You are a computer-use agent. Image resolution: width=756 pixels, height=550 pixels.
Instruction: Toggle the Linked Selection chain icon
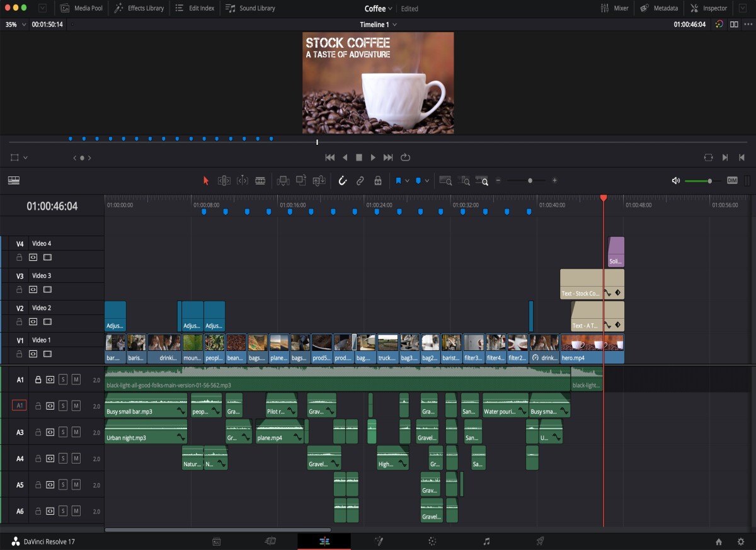tap(360, 181)
